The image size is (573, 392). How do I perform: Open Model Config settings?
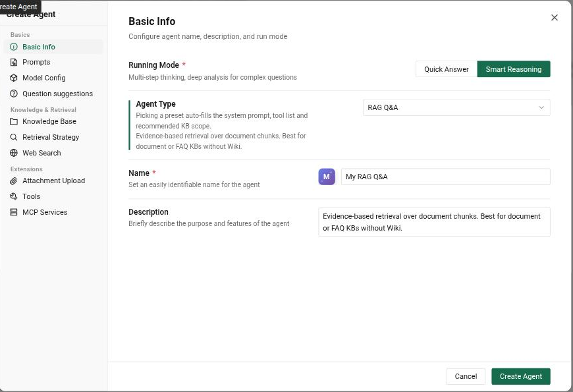[53, 78]
